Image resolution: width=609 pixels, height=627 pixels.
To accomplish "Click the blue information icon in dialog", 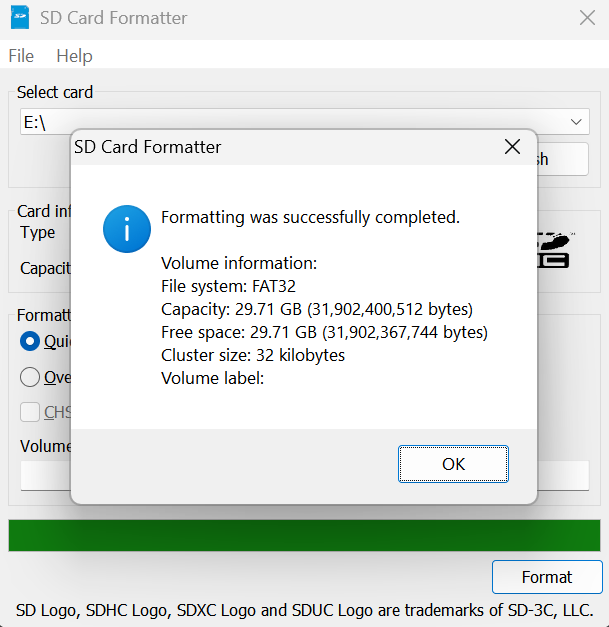I will 127,229.
